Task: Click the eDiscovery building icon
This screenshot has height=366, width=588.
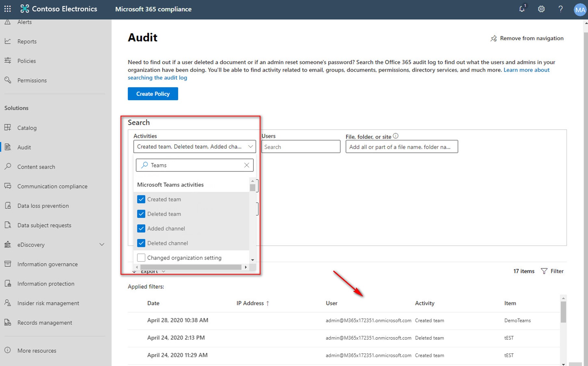Action: 8,244
